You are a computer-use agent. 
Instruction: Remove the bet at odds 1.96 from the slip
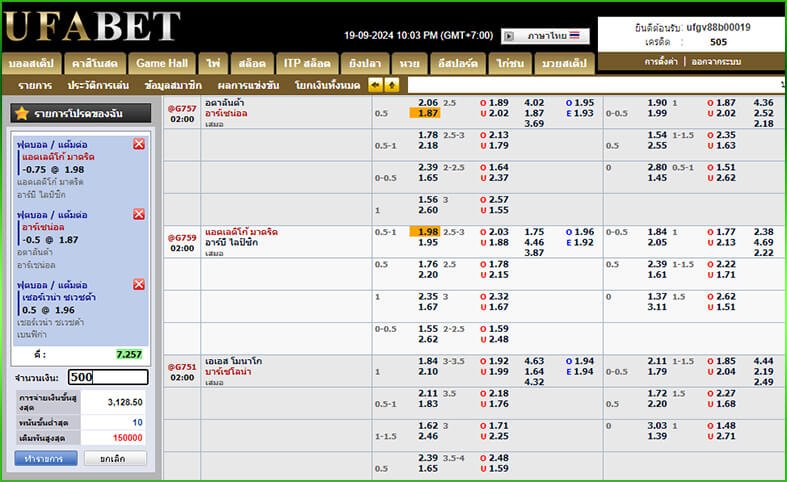pos(138,284)
